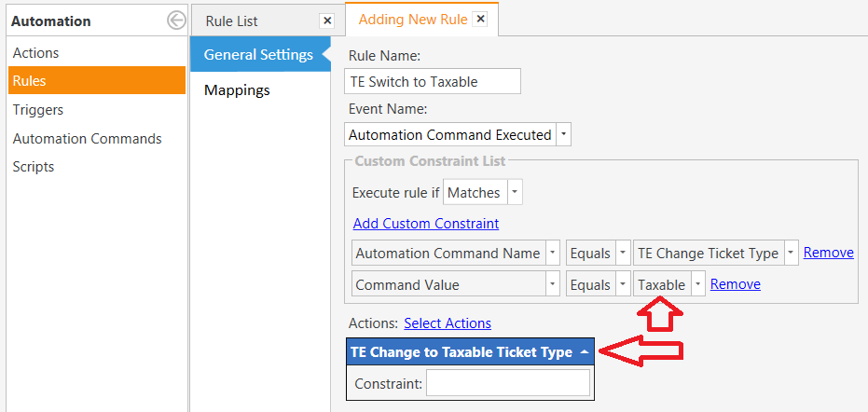Open the Taxable value dropdown
The width and height of the screenshot is (868, 412).
(x=697, y=284)
